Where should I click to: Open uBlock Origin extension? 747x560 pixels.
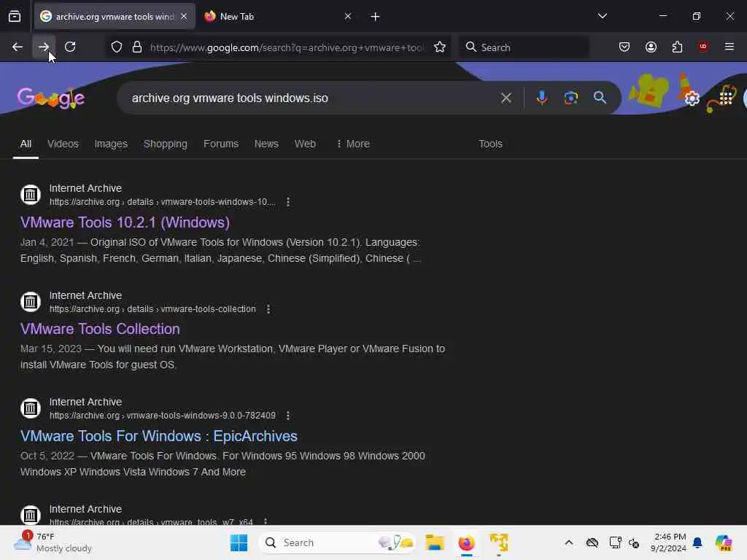[703, 47]
